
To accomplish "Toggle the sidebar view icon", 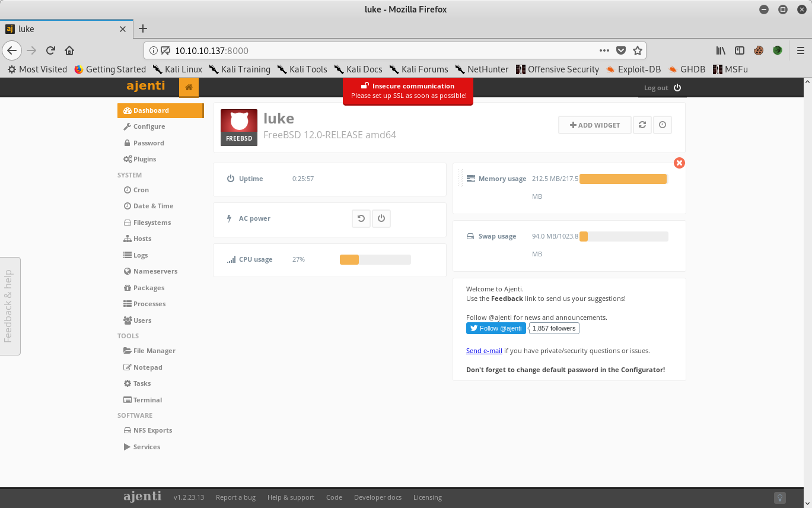I will (740, 50).
